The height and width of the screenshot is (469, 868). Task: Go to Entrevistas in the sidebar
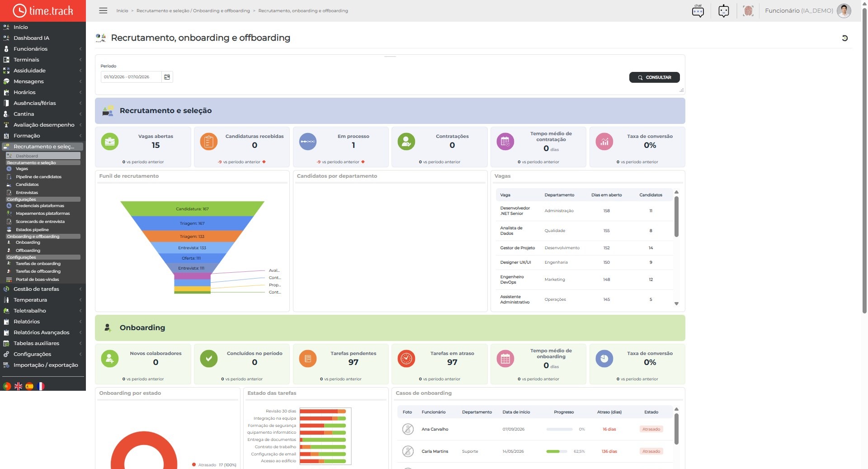[27, 193]
